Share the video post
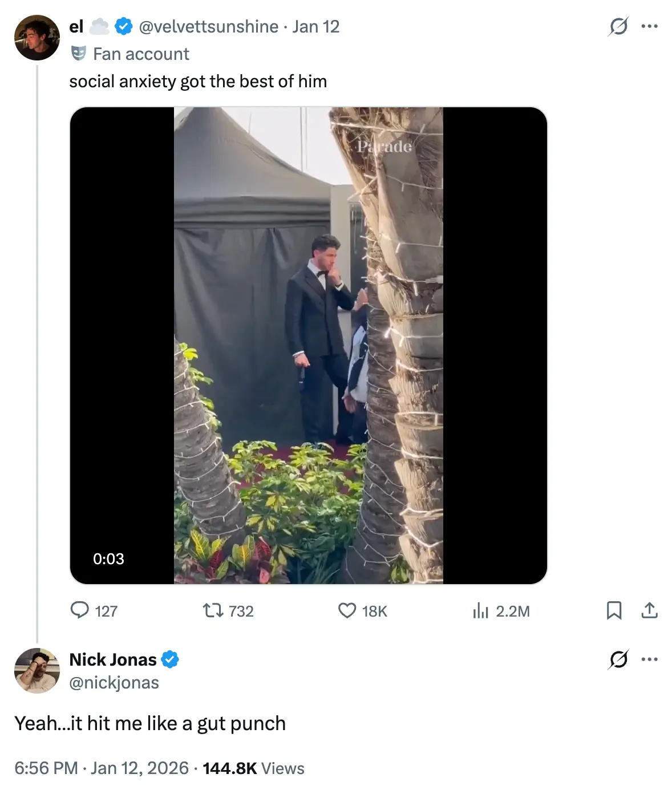Image resolution: width=672 pixels, height=794 pixels. (650, 611)
